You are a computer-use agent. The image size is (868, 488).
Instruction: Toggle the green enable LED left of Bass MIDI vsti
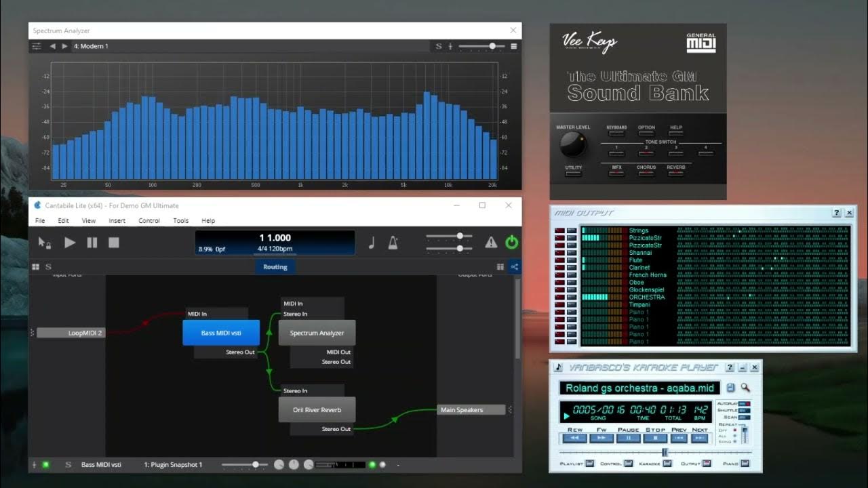[46, 464]
